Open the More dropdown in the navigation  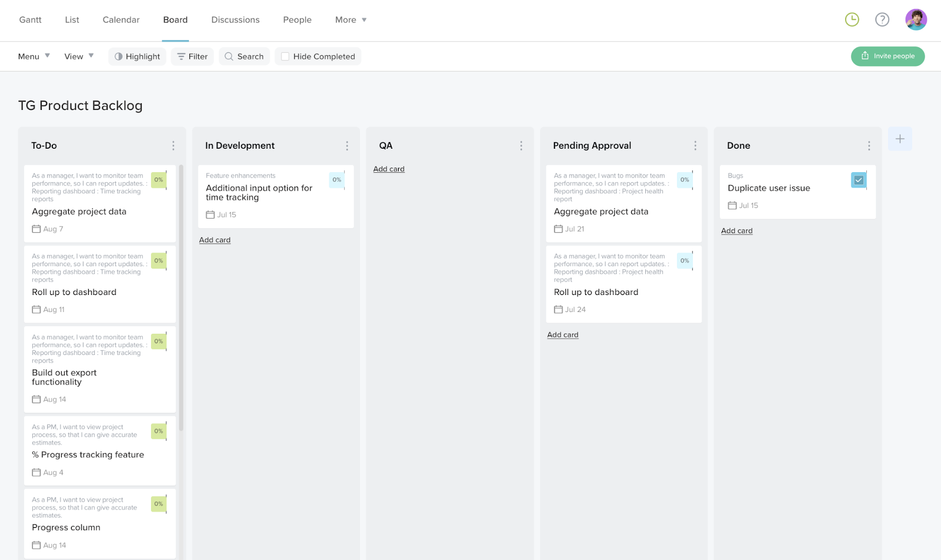350,19
